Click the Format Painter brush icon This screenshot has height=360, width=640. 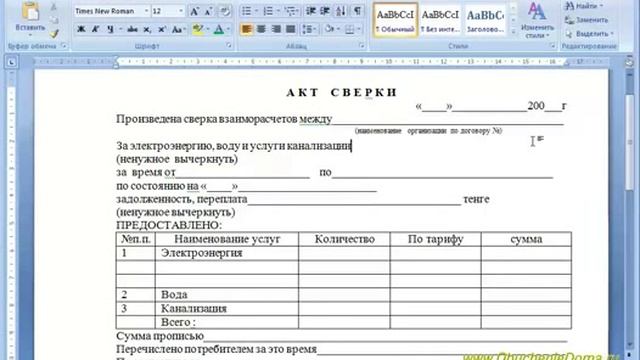coord(54,33)
